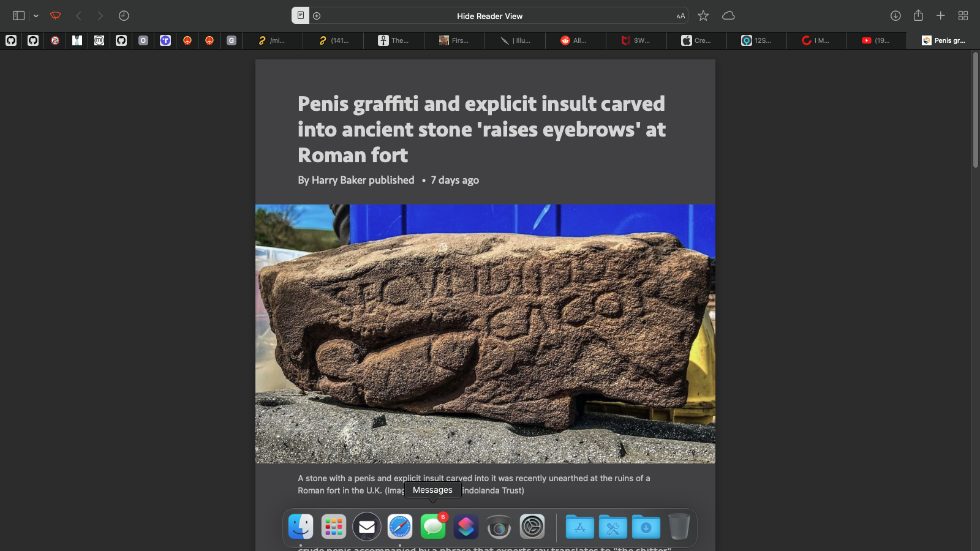
Task: Switch to the '(141...' tab
Action: 334,40
